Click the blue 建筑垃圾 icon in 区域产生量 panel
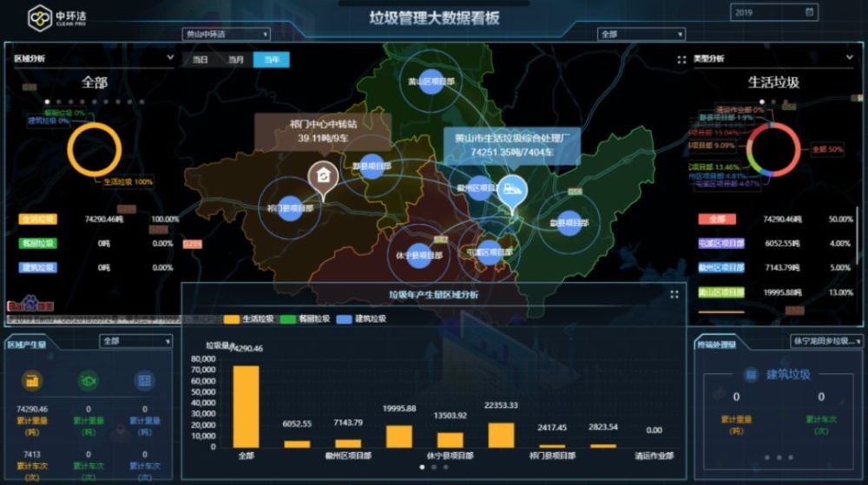The width and height of the screenshot is (868, 485). pos(144,381)
